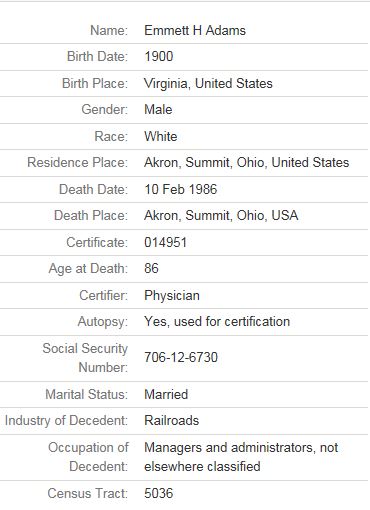Click the Social Security Number 706-12-6730
This screenshot has height=510, width=370.
[x=181, y=358]
